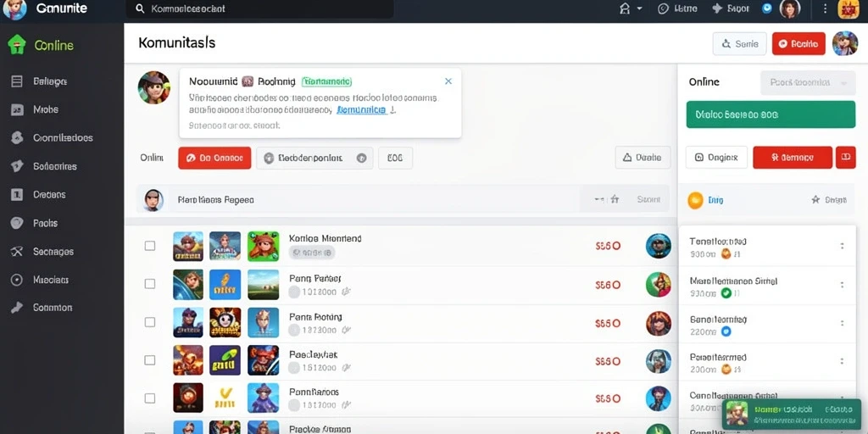
Task: Click the green tag in the notification header
Action: click(x=326, y=81)
